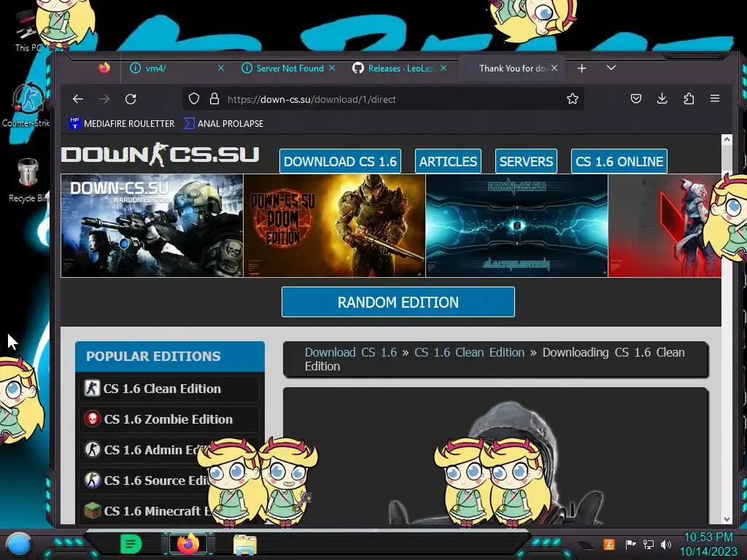Open the red edition banner thumbnail
747x560 pixels.
pyautogui.click(x=665, y=226)
